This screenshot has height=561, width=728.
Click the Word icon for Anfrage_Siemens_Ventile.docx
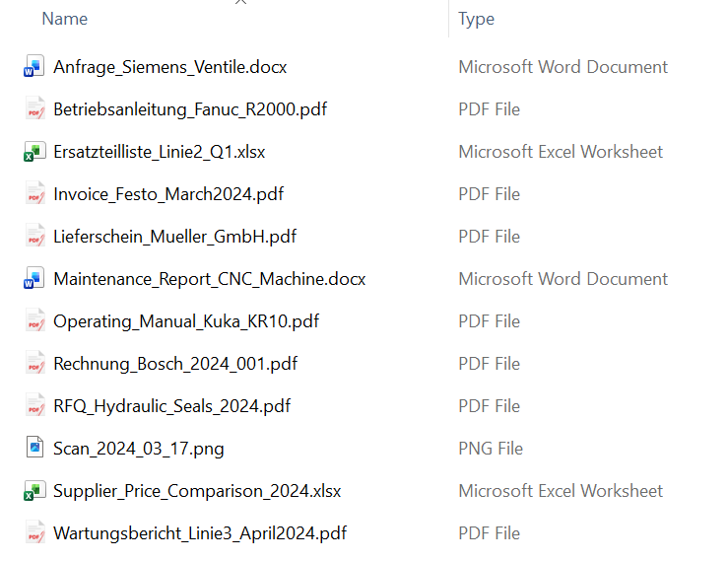click(34, 66)
